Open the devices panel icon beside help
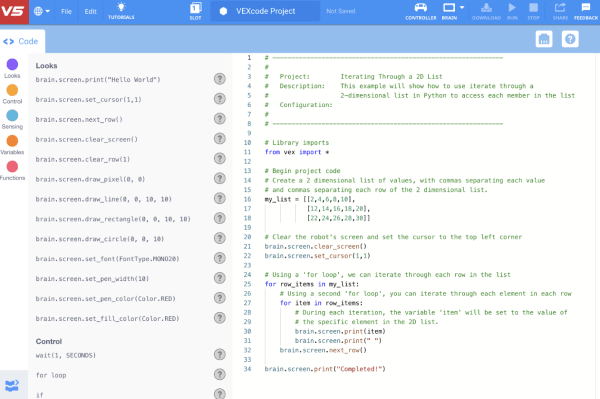The image size is (600, 399). click(544, 39)
